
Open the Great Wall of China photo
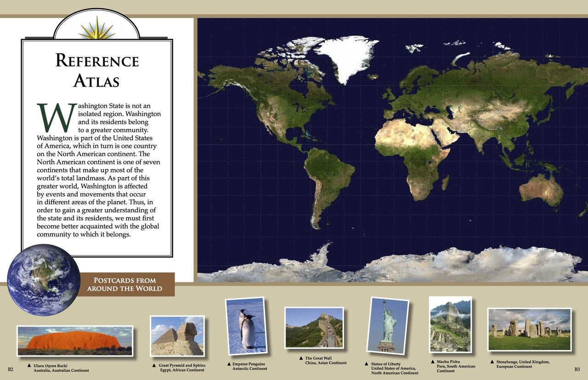click(314, 328)
